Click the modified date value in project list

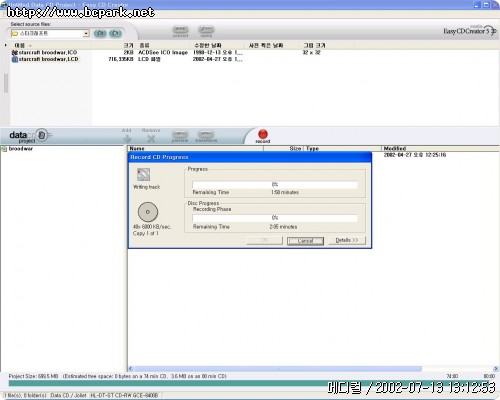tap(415, 155)
